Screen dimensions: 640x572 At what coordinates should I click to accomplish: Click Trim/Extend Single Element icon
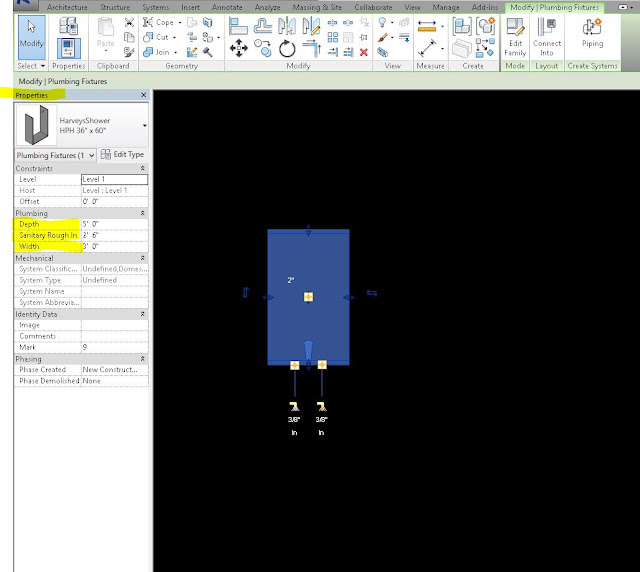pos(333,52)
